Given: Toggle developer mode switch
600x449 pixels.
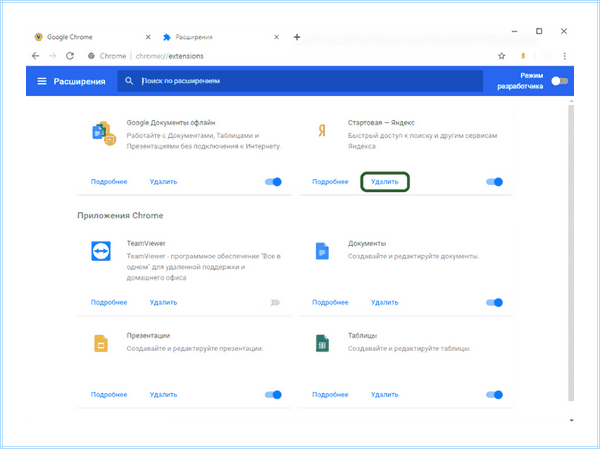Looking at the screenshot, I should tap(560, 81).
